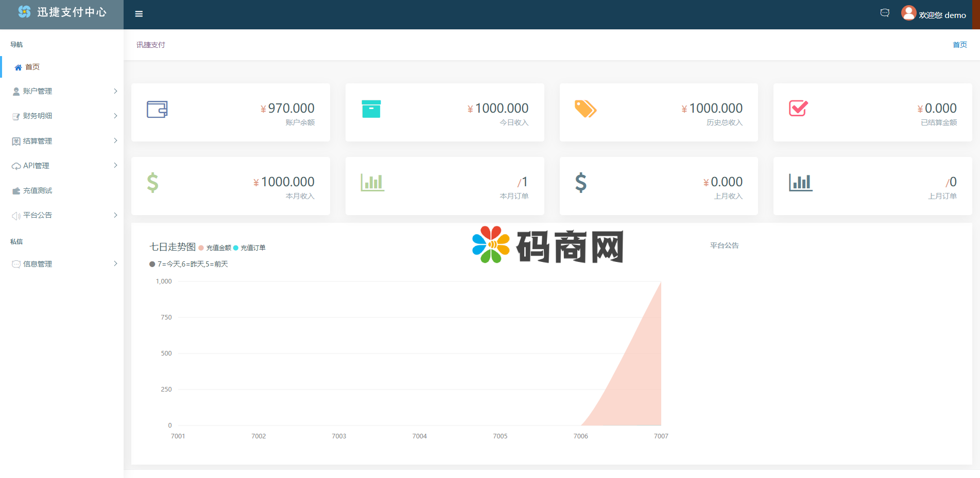Expand the 财务明细 menu chevron
The image size is (980, 478).
(x=115, y=116)
